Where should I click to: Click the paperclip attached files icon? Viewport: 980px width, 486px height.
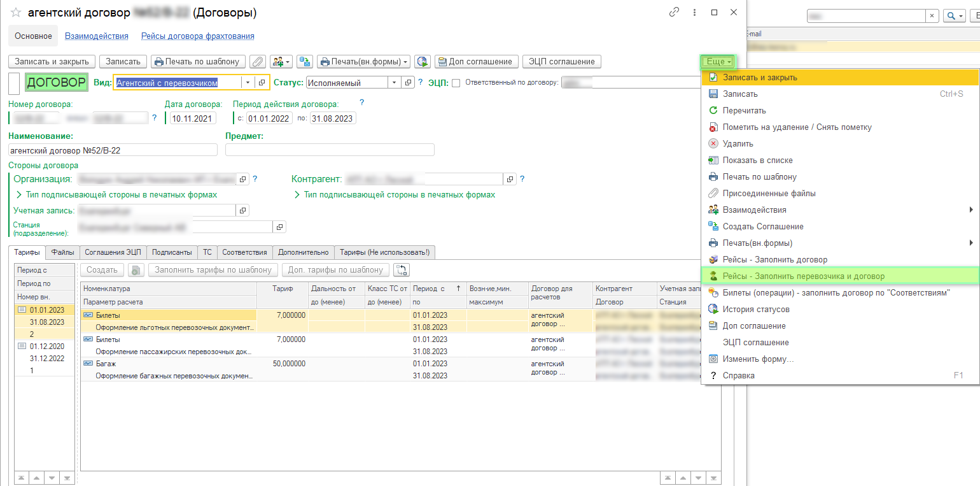(x=257, y=62)
